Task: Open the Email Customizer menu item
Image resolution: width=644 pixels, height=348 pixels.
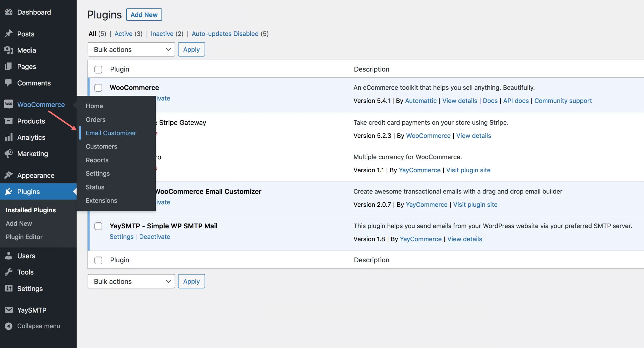Action: (x=111, y=133)
